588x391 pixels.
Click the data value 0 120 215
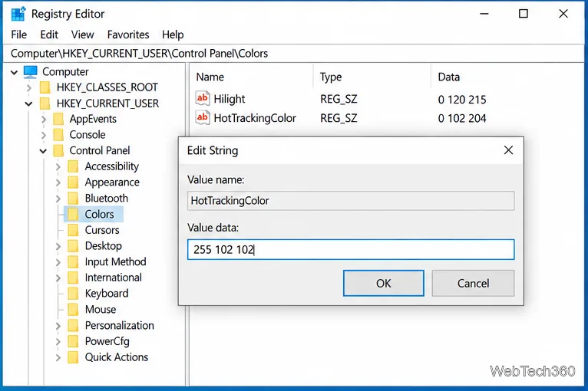(x=462, y=100)
